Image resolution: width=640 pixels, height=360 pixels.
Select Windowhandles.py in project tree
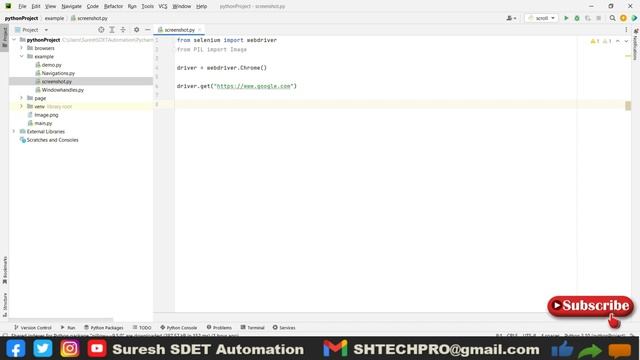pyautogui.click(x=62, y=90)
